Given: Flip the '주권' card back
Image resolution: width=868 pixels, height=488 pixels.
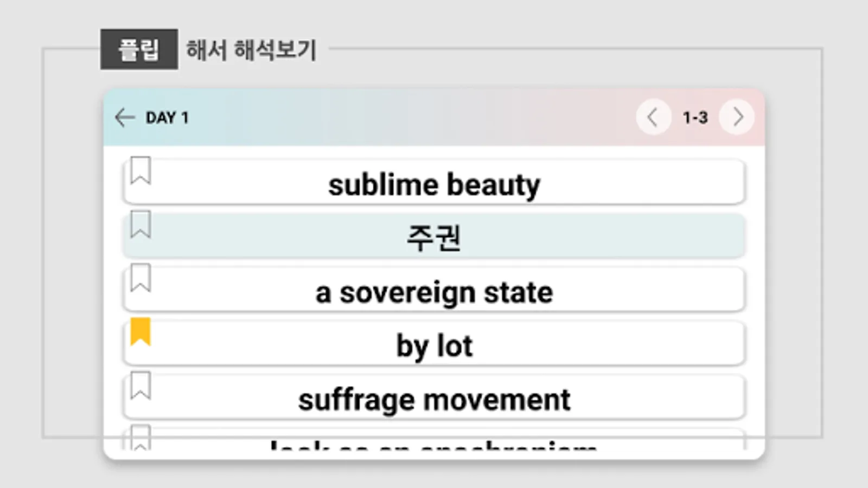Looking at the screenshot, I should 434,237.
